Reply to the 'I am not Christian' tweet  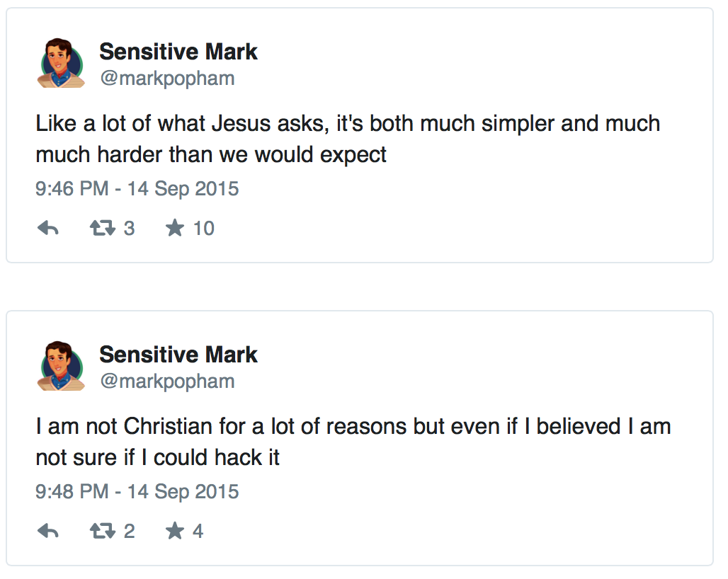coord(47,531)
